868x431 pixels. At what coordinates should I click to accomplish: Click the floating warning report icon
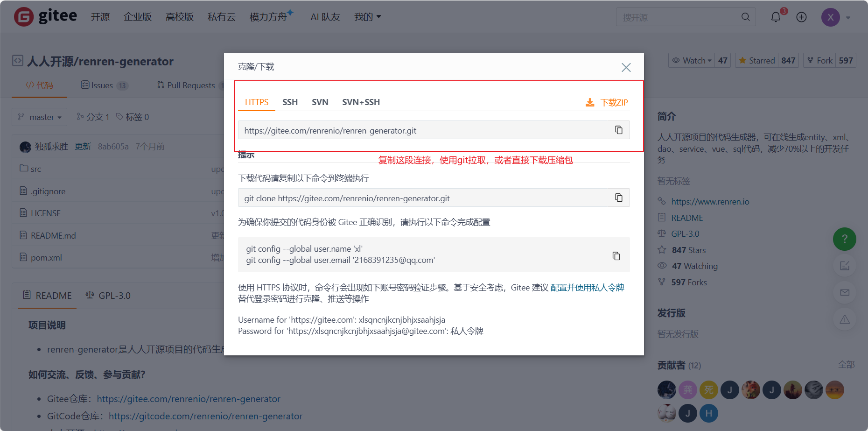844,319
